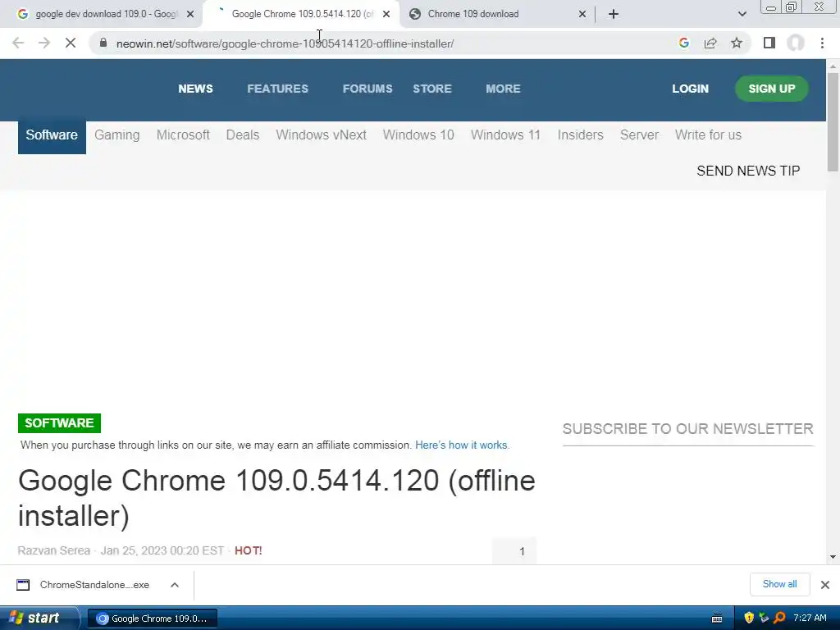Click the Google icon in the address bar
The width and height of the screenshot is (840, 630).
(683, 43)
